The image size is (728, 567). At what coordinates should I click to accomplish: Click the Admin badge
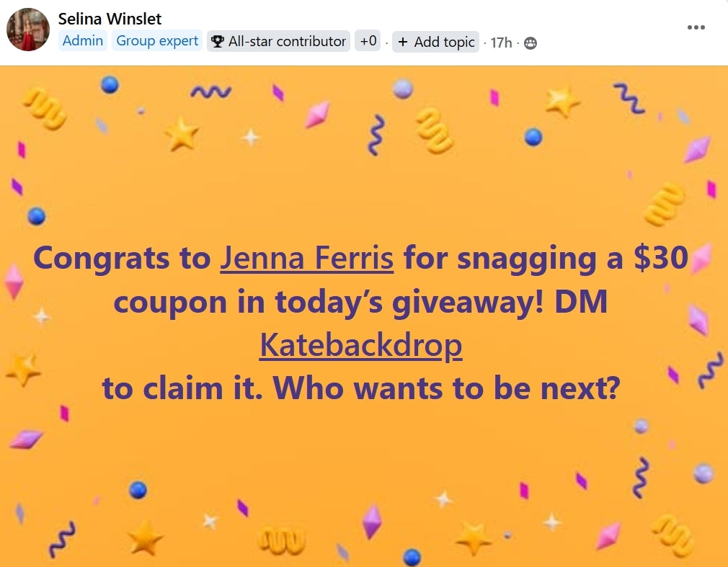coord(83,41)
